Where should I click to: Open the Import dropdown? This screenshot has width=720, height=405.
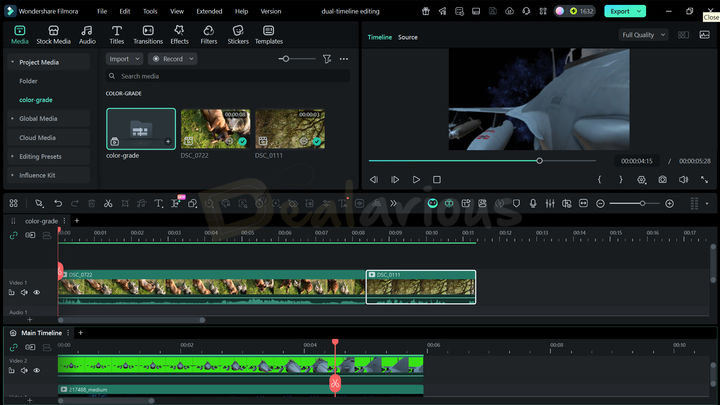click(x=124, y=59)
